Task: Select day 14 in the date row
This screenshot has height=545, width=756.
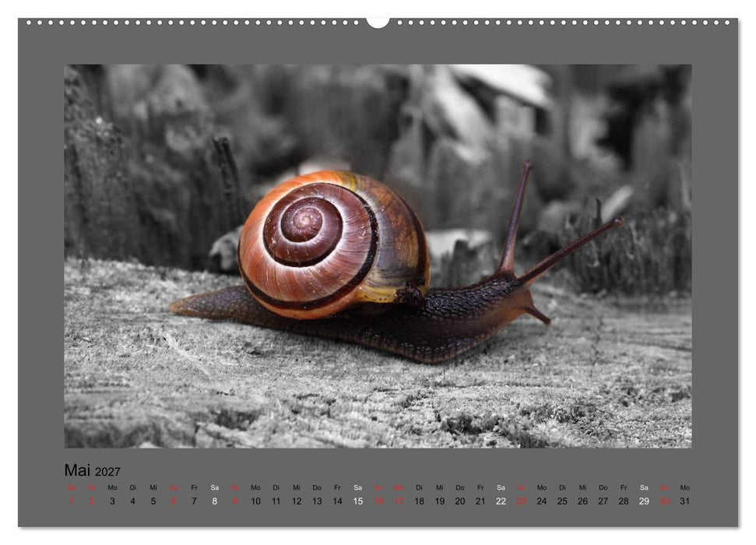Action: (337, 501)
